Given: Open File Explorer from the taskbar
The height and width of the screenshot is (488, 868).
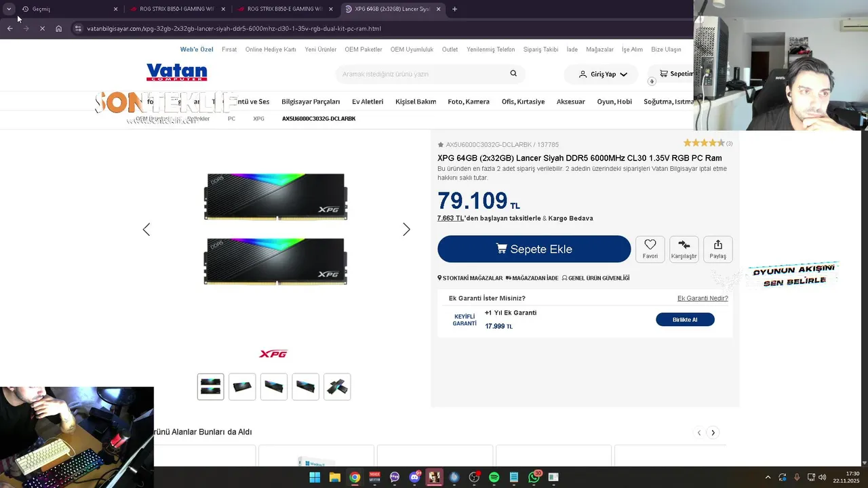Looking at the screenshot, I should click(334, 477).
